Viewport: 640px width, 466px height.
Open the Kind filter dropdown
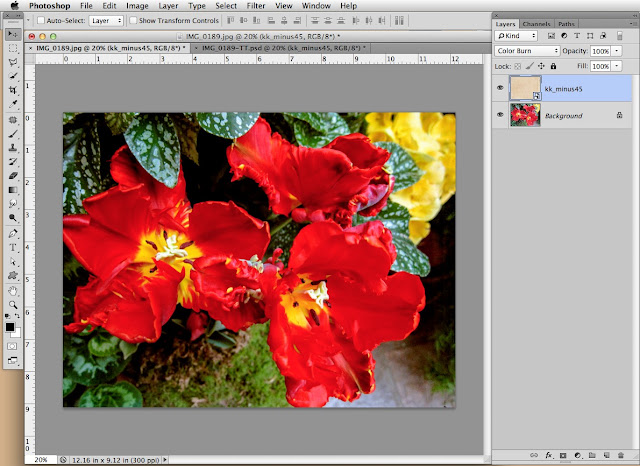pyautogui.click(x=516, y=36)
